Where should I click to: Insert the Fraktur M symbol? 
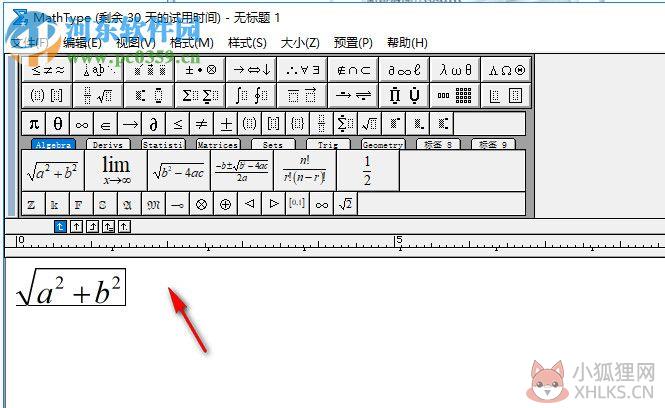click(x=154, y=204)
